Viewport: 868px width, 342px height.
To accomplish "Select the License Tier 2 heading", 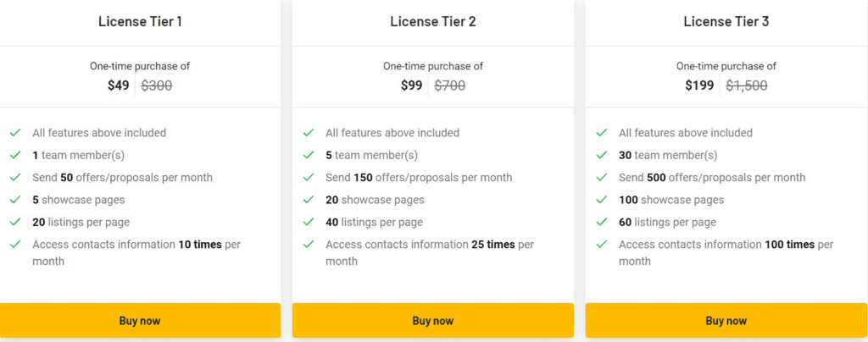I will [433, 21].
